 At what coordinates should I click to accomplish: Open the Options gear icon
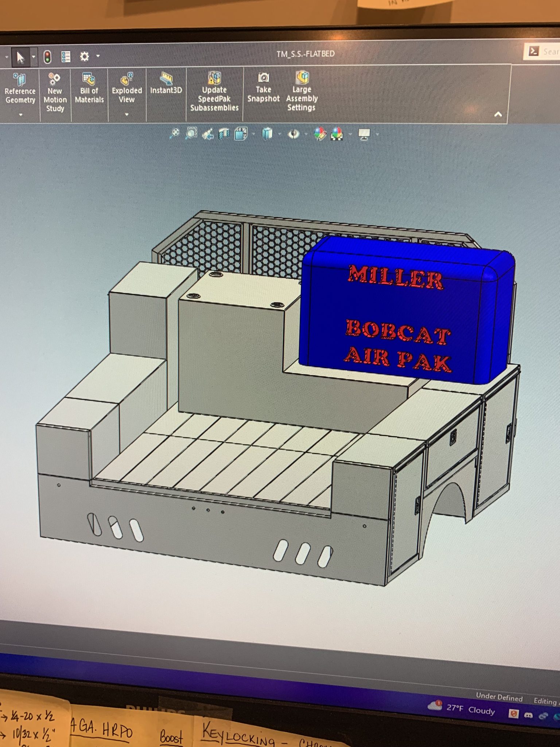point(85,56)
